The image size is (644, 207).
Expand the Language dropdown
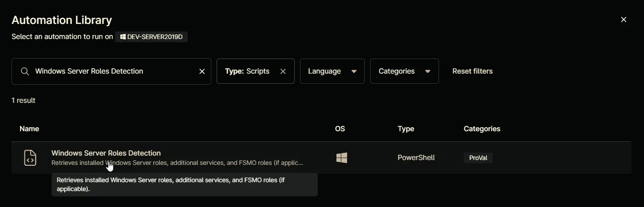coord(332,71)
